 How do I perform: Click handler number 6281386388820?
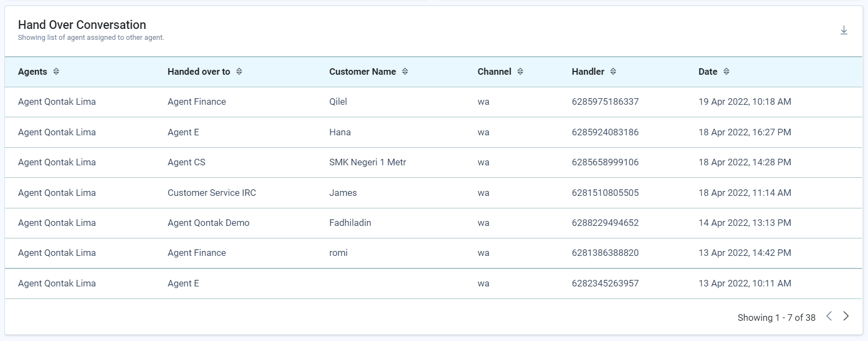pos(605,253)
